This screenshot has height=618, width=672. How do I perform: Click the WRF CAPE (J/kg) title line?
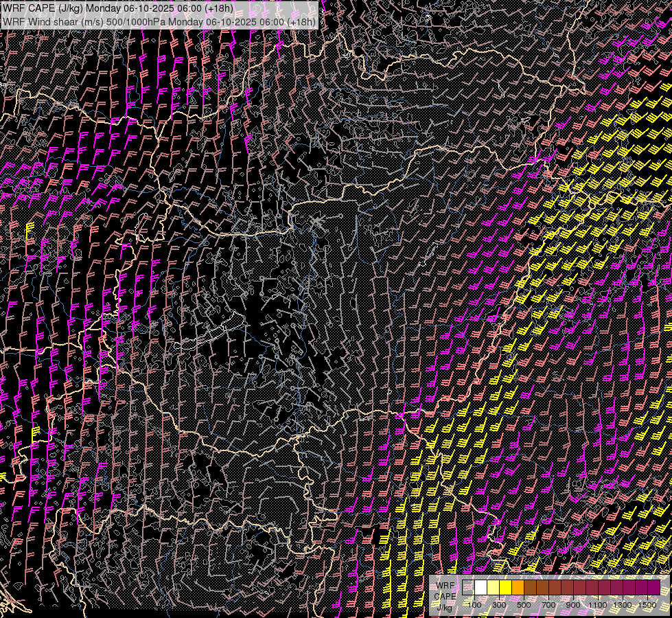click(x=118, y=8)
